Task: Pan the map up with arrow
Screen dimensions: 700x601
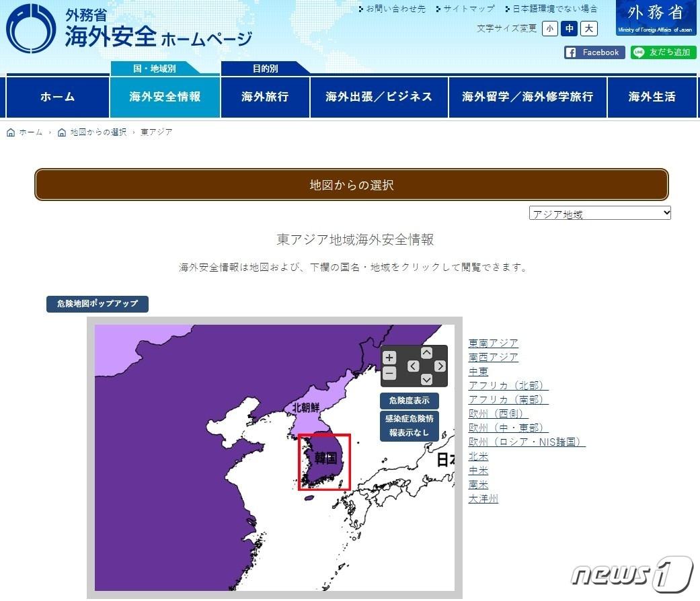Action: click(426, 353)
